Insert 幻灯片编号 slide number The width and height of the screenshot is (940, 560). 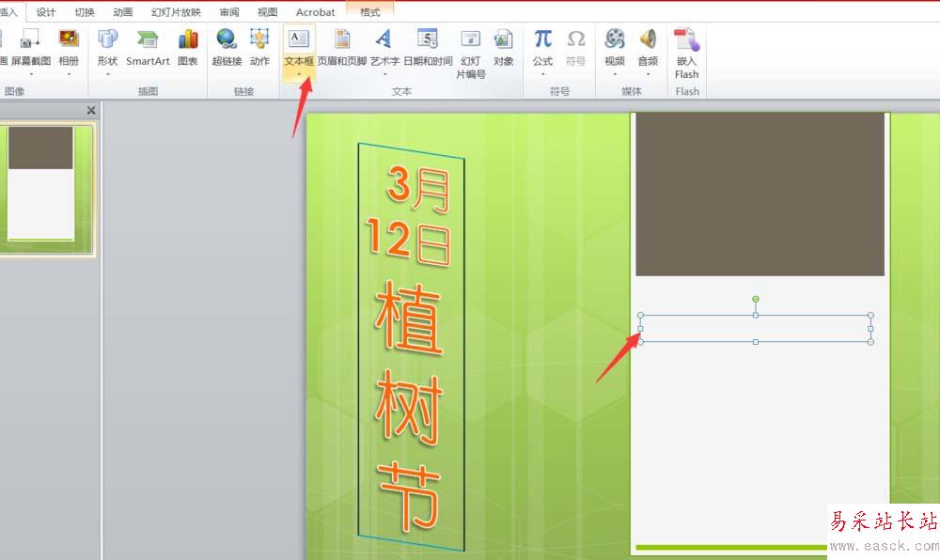tap(471, 53)
